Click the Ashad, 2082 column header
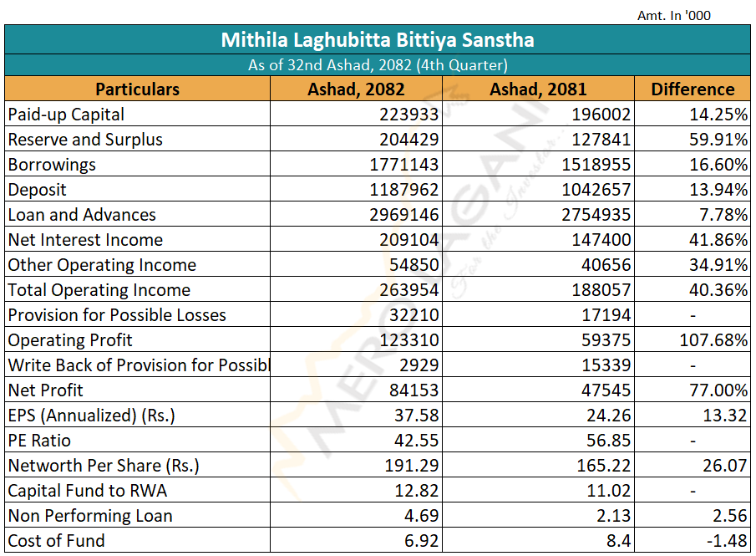This screenshot has width=756, height=556. (357, 89)
